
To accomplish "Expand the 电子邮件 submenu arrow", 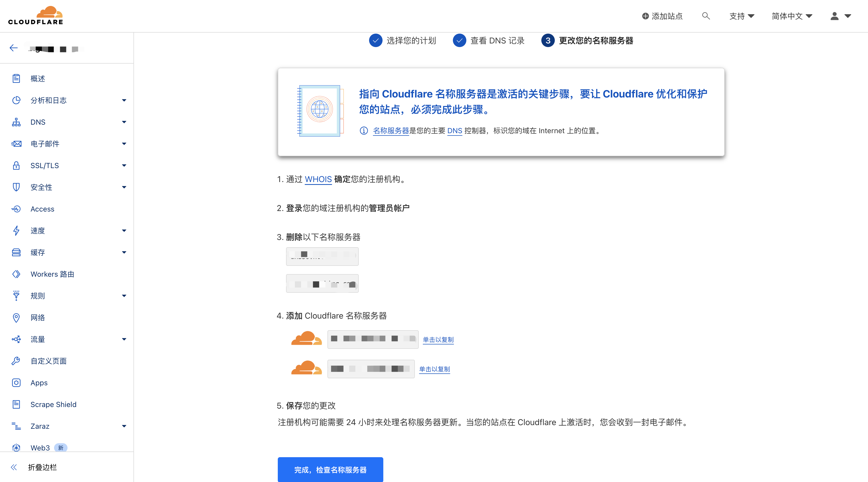I will [x=124, y=144].
